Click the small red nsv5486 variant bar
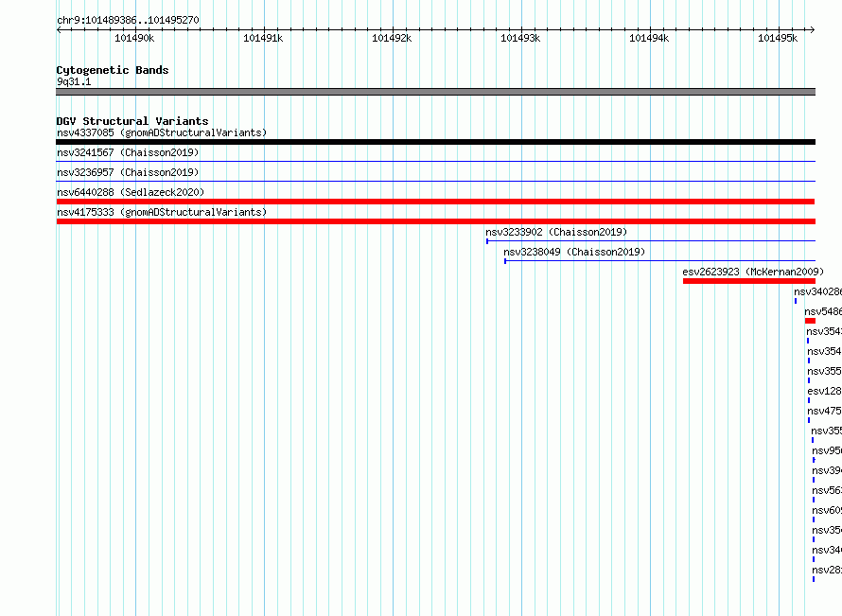The height and width of the screenshot is (616, 842). (x=811, y=321)
